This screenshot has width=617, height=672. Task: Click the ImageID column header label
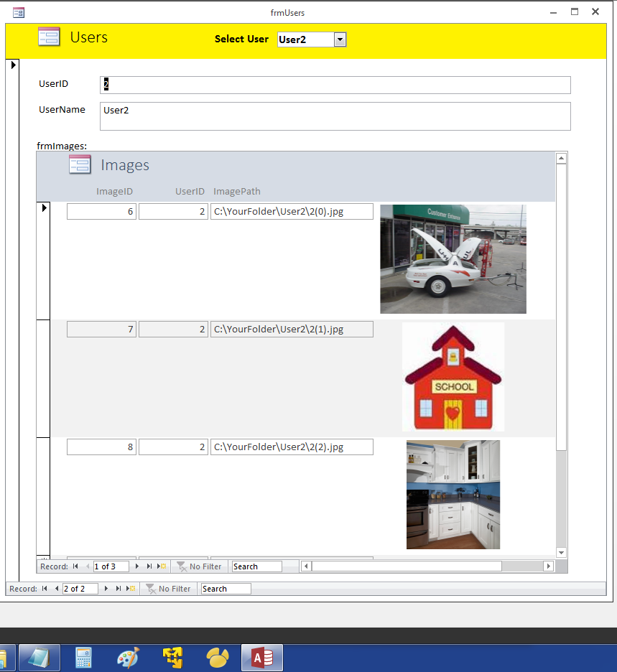coord(114,191)
